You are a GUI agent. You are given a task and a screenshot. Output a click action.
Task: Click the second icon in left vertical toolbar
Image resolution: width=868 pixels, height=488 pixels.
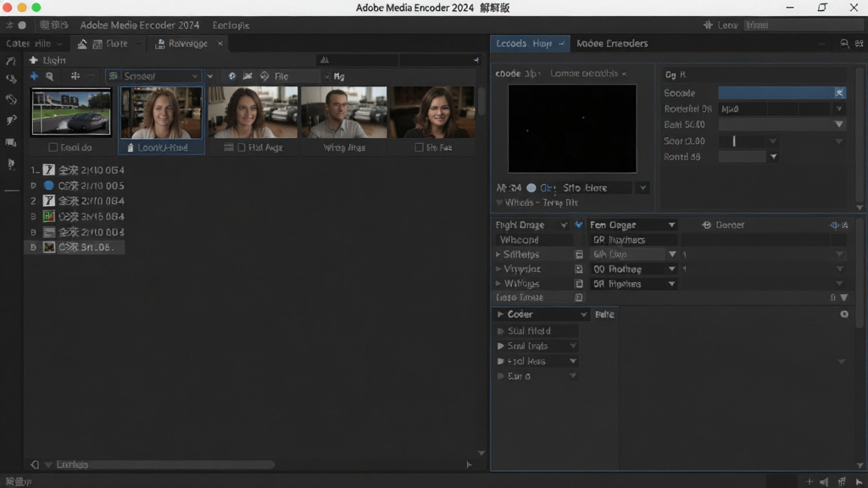coord(10,79)
